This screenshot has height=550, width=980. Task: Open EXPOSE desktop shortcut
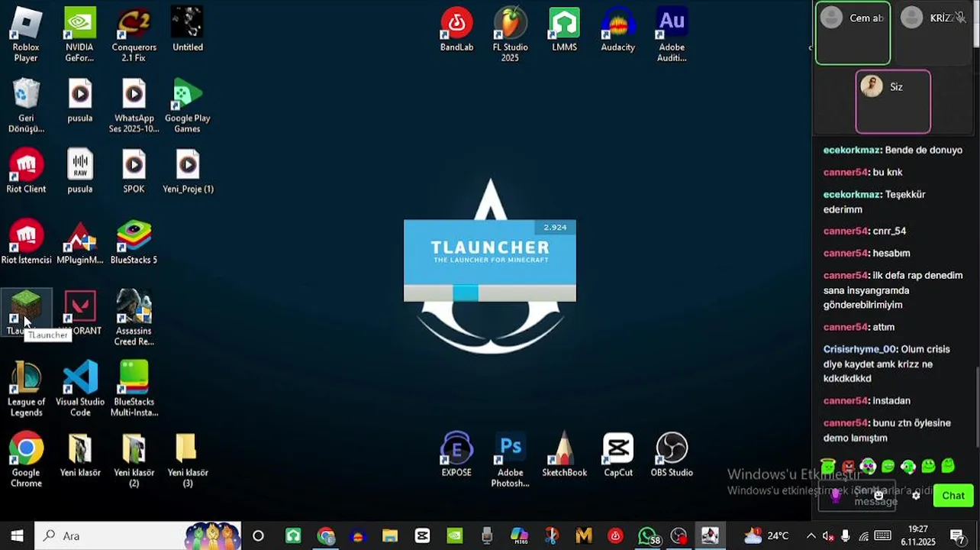click(x=456, y=455)
